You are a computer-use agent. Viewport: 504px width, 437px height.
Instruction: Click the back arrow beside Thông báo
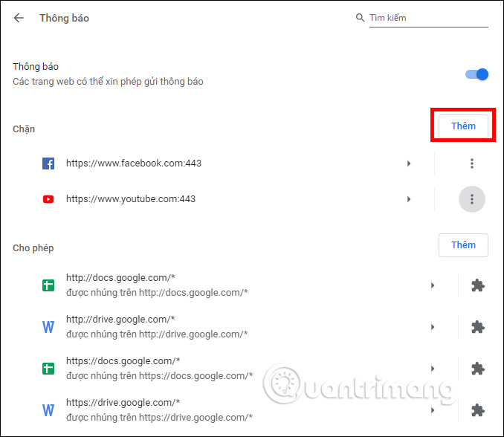pos(19,18)
